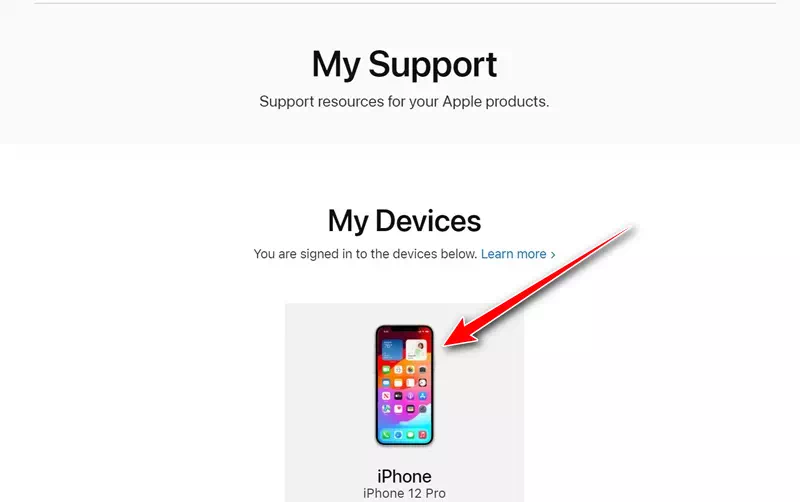Viewport: 800px width, 502px height.
Task: Click the Clock app icon
Action: [422, 383]
